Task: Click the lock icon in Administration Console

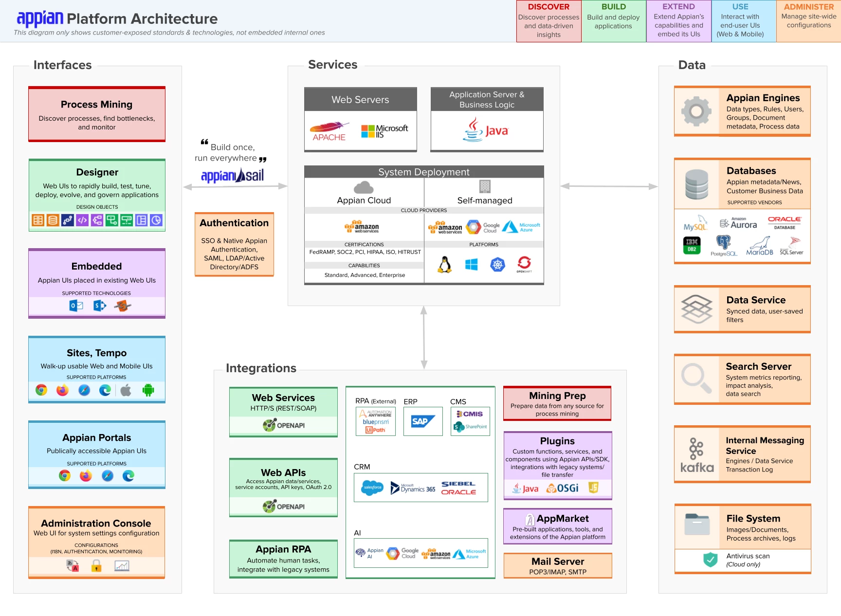Action: coord(96,565)
